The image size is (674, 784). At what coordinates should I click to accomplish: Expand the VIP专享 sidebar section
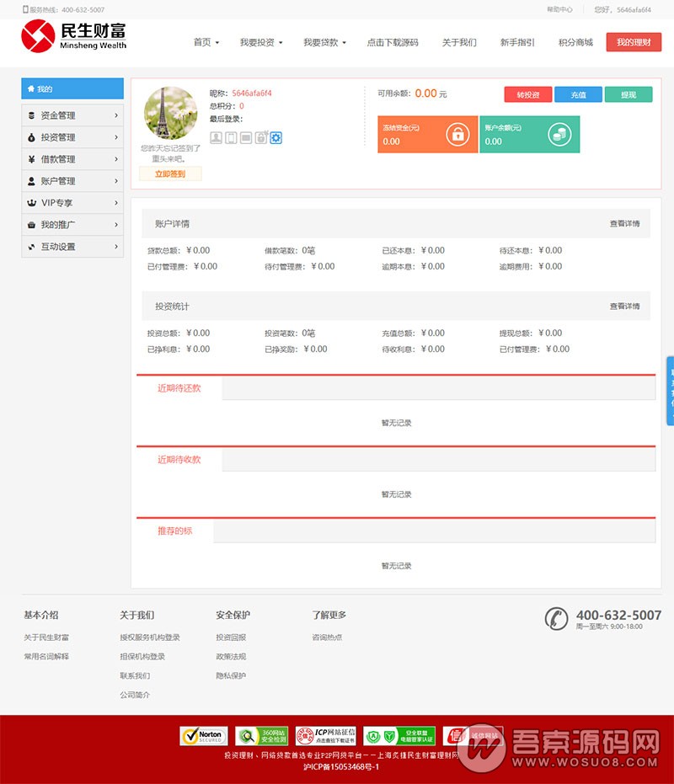coord(72,203)
